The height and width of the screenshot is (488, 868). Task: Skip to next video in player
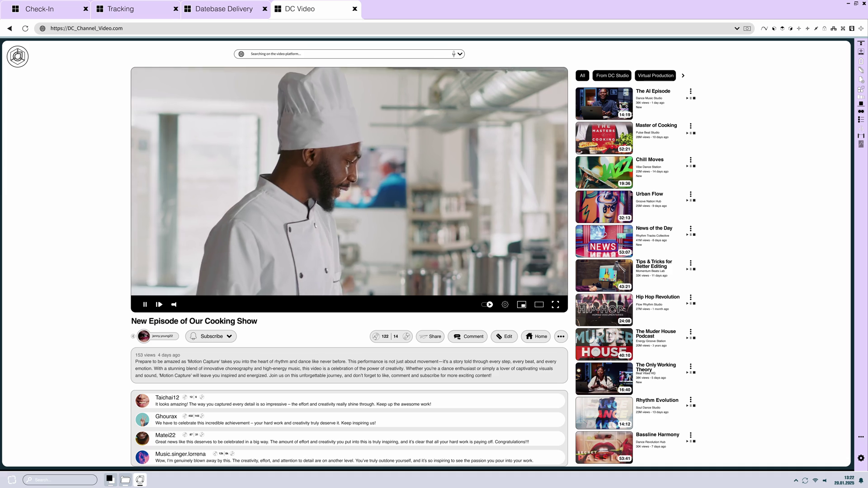(159, 305)
